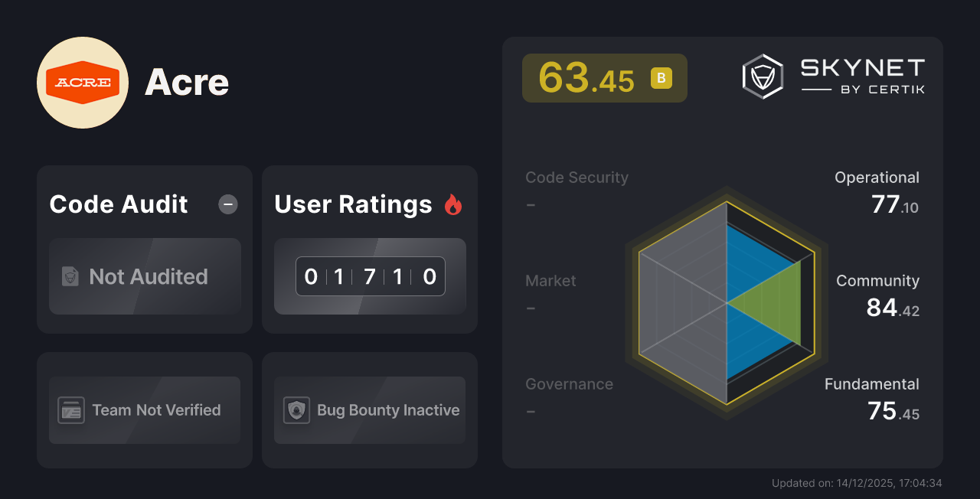This screenshot has height=499, width=980.
Task: Toggle the Team Not Verified indicator
Action: pos(144,410)
